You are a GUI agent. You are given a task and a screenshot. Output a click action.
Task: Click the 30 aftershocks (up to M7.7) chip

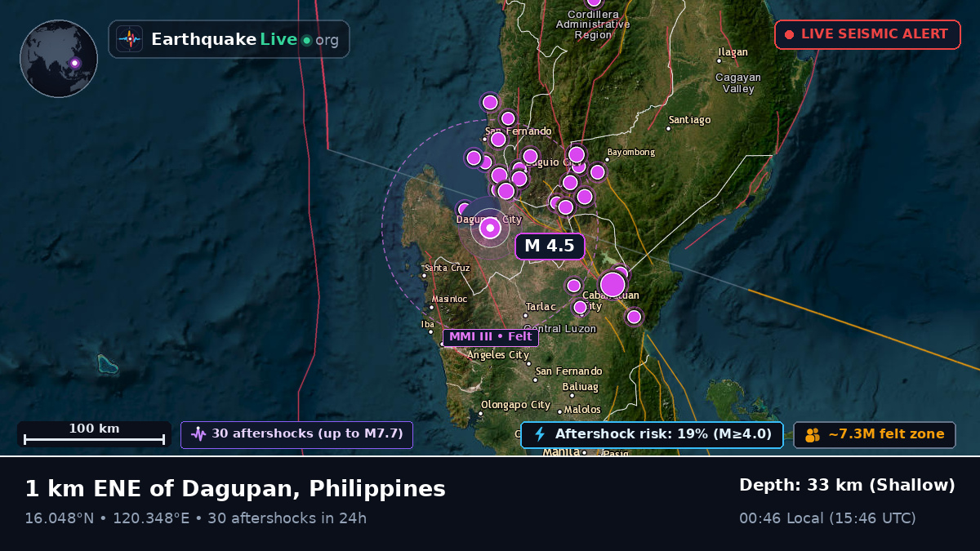pyautogui.click(x=296, y=434)
